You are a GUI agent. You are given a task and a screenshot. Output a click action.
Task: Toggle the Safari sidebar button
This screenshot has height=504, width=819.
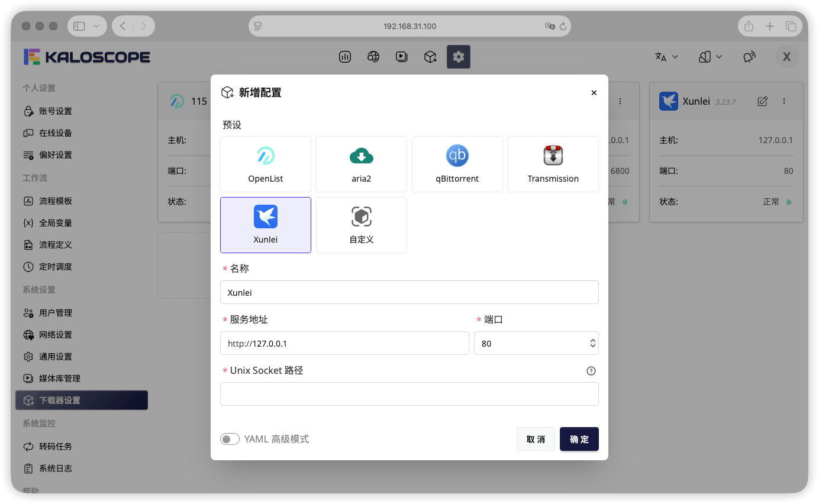[x=80, y=26]
